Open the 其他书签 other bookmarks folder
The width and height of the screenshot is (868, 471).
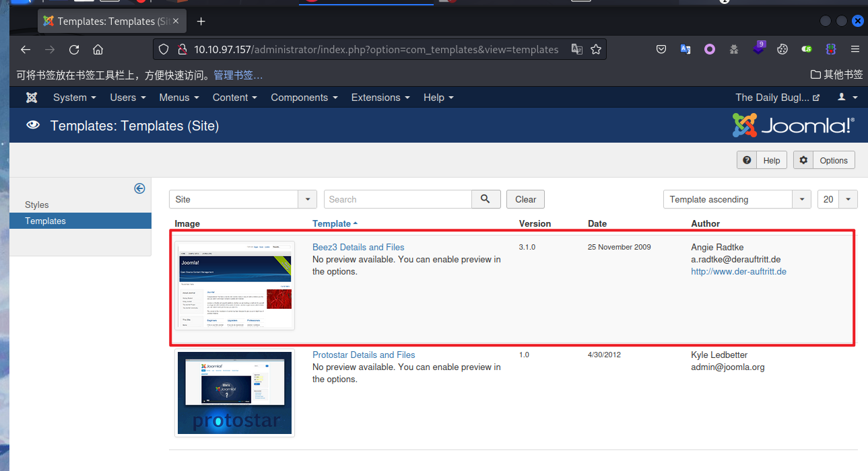pos(836,75)
